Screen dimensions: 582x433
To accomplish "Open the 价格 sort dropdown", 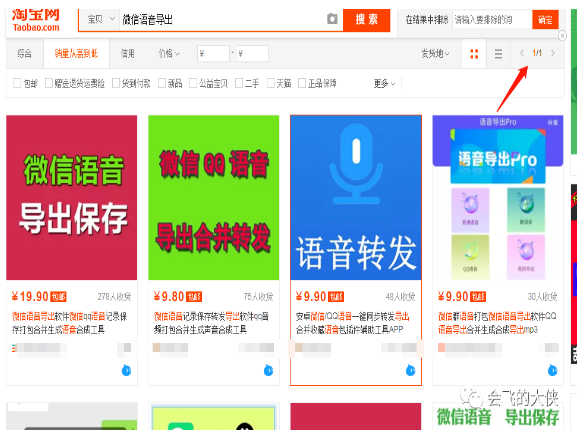I will 169,54.
